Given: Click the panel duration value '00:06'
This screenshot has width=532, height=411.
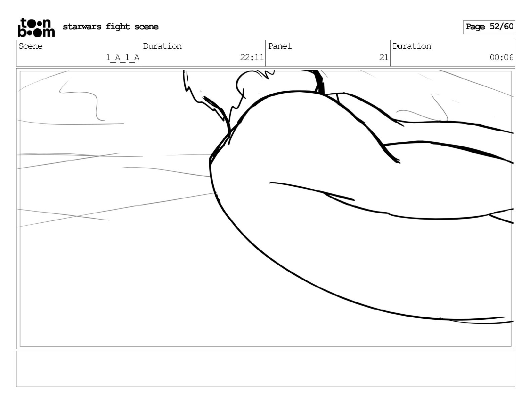Looking at the screenshot, I should 501,58.
